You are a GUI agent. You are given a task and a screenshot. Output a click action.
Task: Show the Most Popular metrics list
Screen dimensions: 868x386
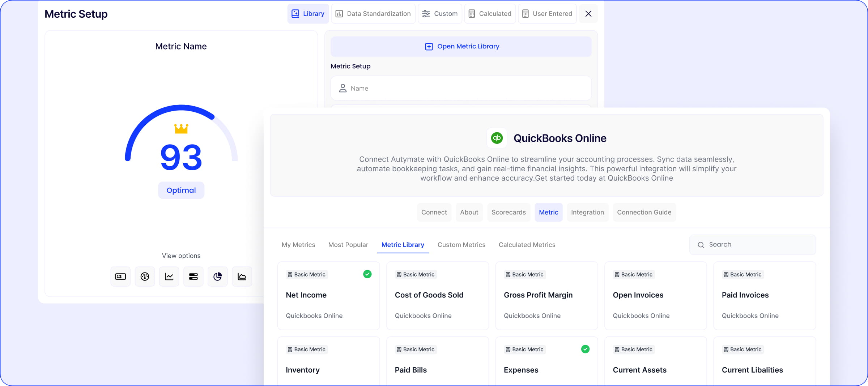tap(348, 245)
